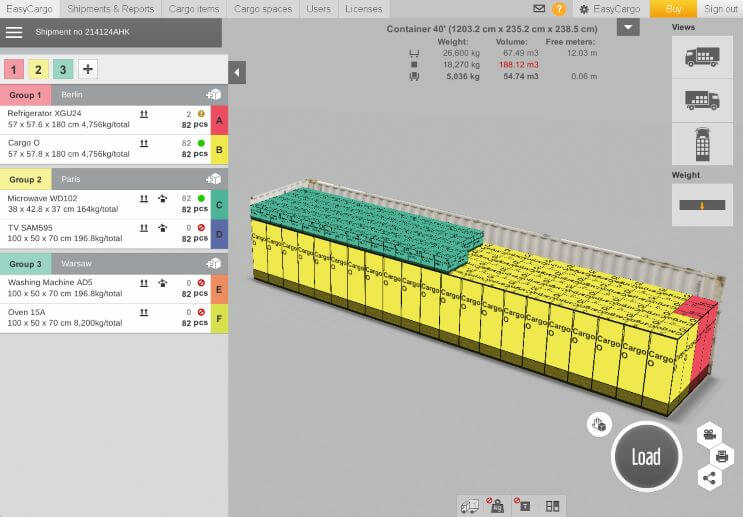Viewport: 743px width, 517px height.
Task: Add cargo item to Group 3 Warsaw
Action: pyautogui.click(x=213, y=263)
